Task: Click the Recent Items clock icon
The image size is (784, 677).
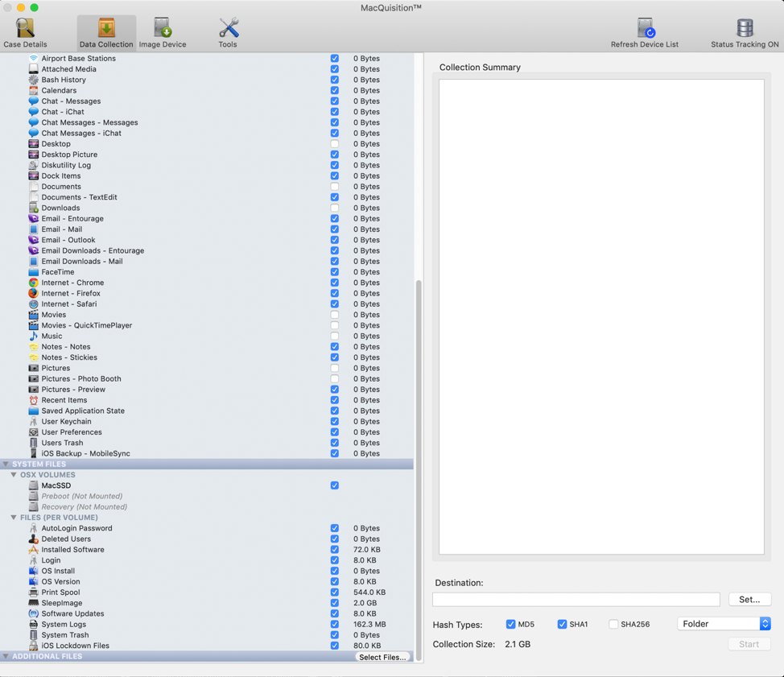Action: [34, 400]
